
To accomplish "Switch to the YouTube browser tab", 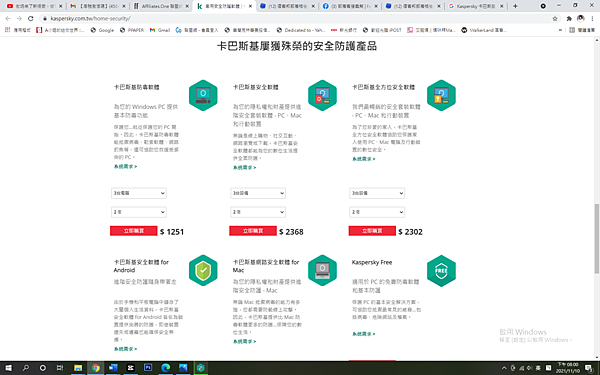I will [33, 6].
